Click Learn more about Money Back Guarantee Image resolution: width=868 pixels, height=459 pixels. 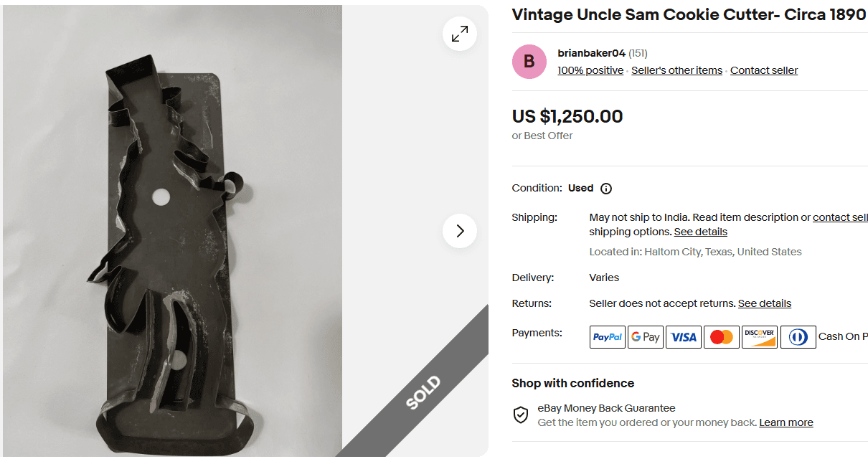tap(786, 422)
